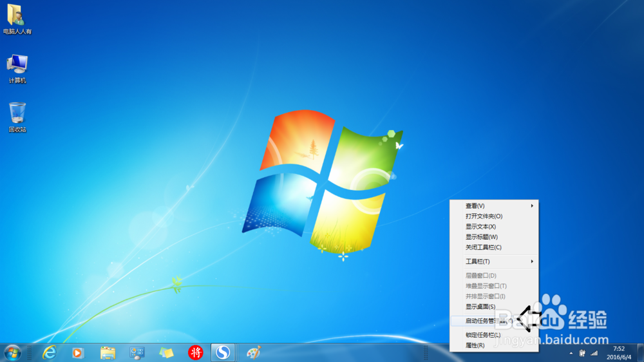Click submenu arrow beside 工具栏(T)
Image resolution: width=644 pixels, height=362 pixels.
(532, 262)
